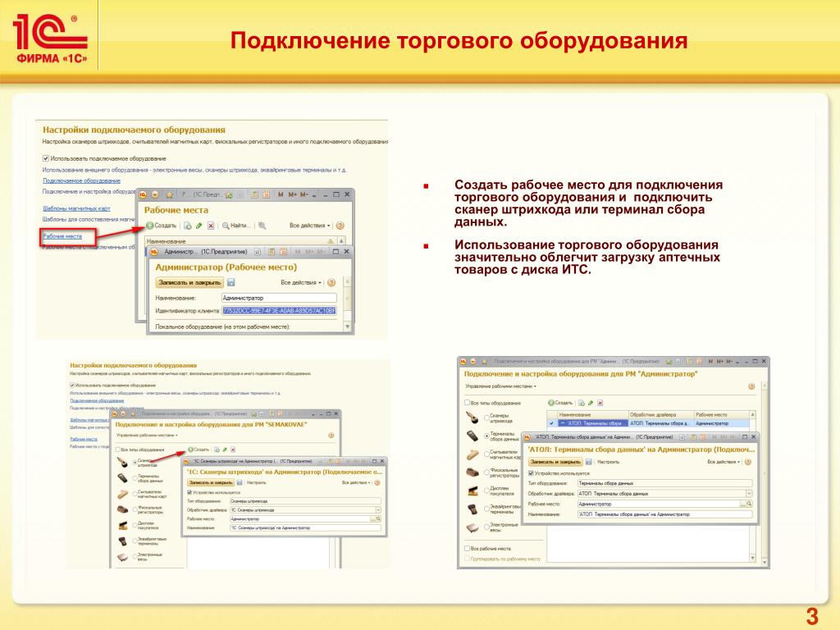Image resolution: width=840 pixels, height=630 pixels.
Task: Select Электронные весы radio in РМ Администратор window
Action: [x=486, y=527]
